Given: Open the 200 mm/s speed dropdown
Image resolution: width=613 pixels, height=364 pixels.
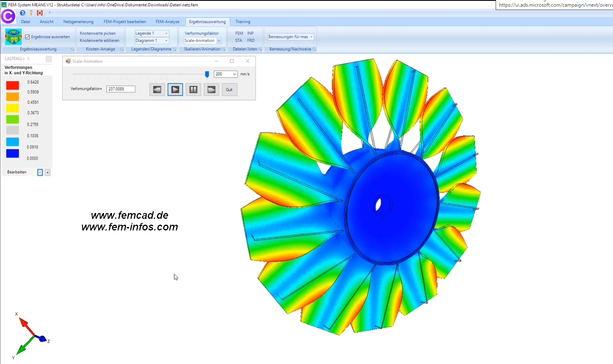Looking at the screenshot, I should (226, 74).
